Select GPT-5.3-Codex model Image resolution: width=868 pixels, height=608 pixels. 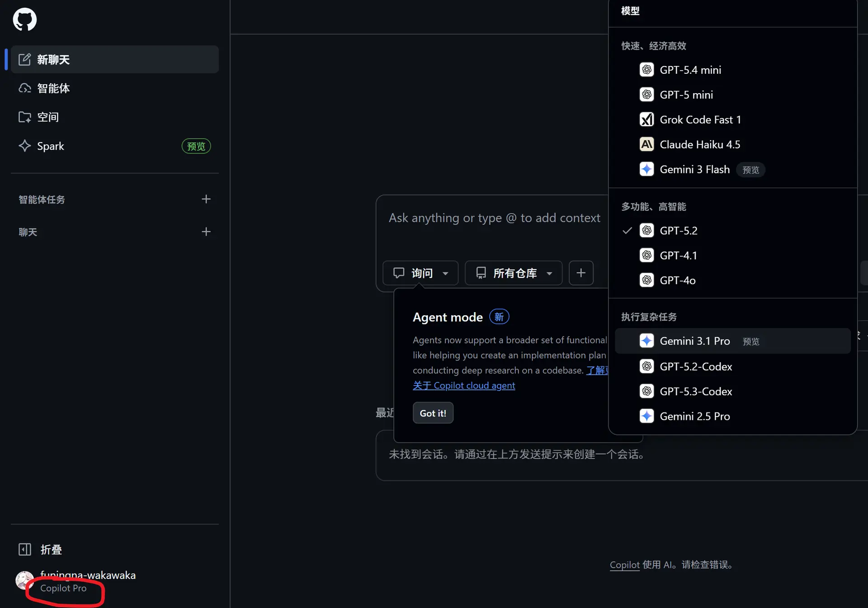[x=733, y=391]
